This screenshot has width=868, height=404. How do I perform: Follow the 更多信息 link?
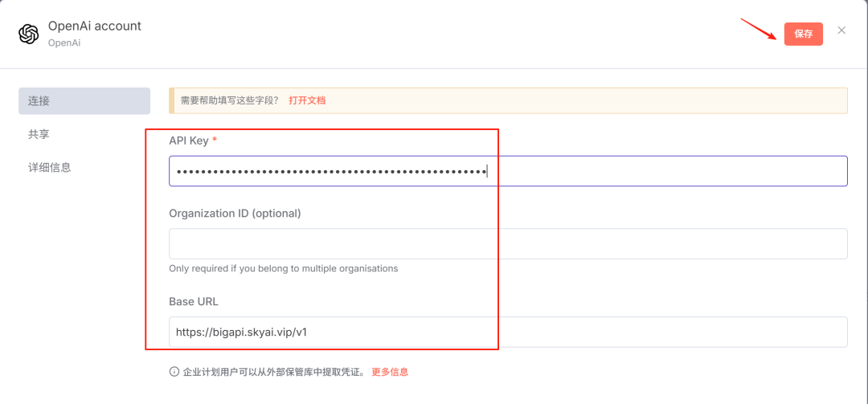click(x=390, y=372)
